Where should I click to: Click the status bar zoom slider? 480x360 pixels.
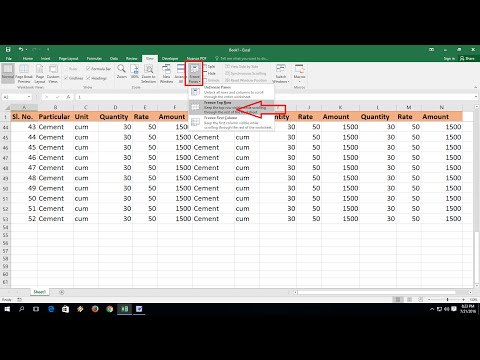click(x=447, y=299)
